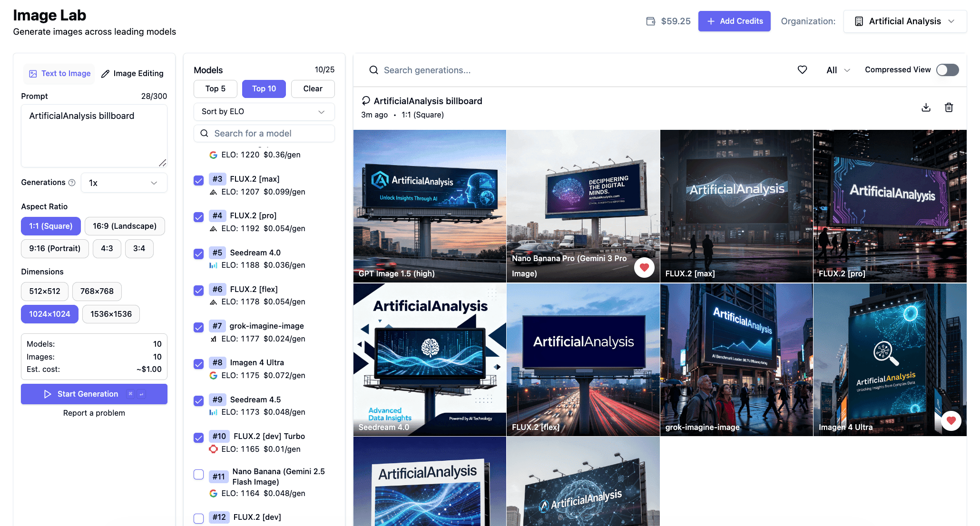Select the Text to Image tab
Image resolution: width=980 pixels, height=526 pixels.
point(59,74)
